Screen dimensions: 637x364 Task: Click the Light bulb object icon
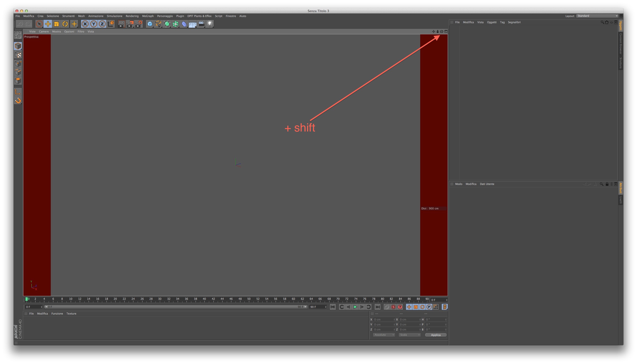coord(210,24)
